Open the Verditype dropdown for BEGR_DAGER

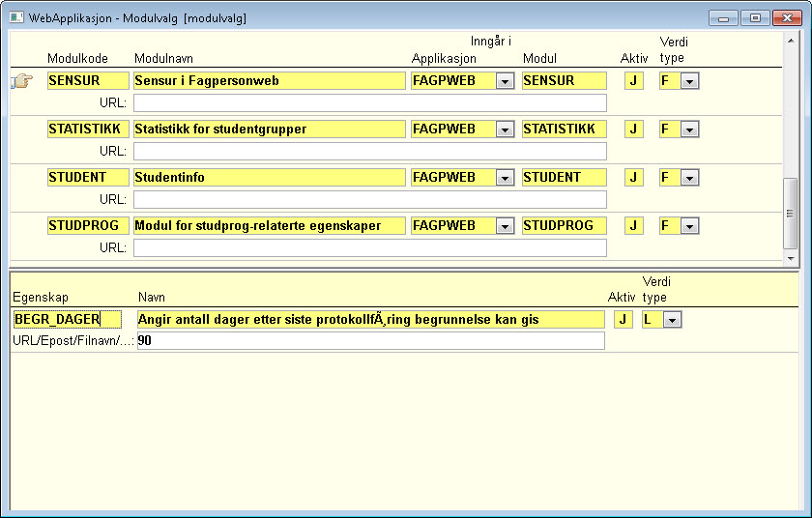(672, 320)
